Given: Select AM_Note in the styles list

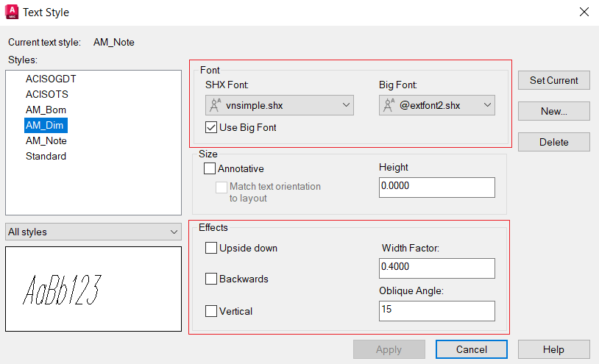Looking at the screenshot, I should (x=46, y=140).
